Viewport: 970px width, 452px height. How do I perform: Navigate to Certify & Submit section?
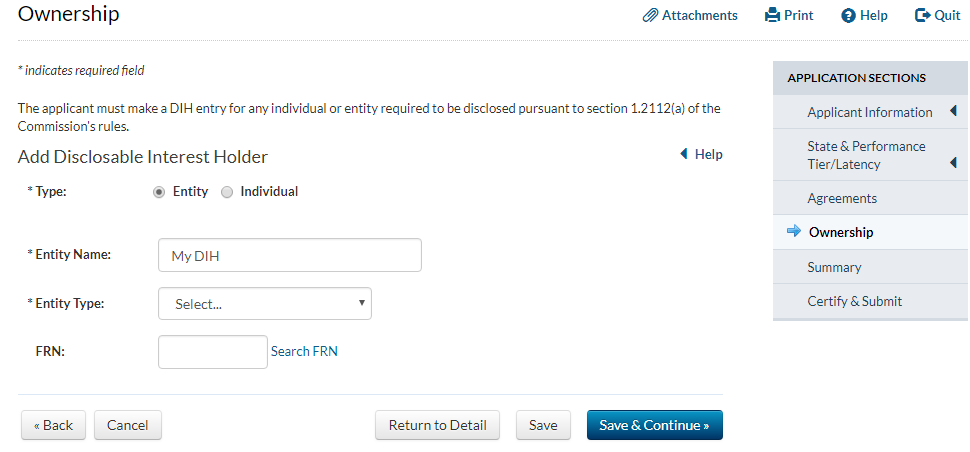coord(854,301)
